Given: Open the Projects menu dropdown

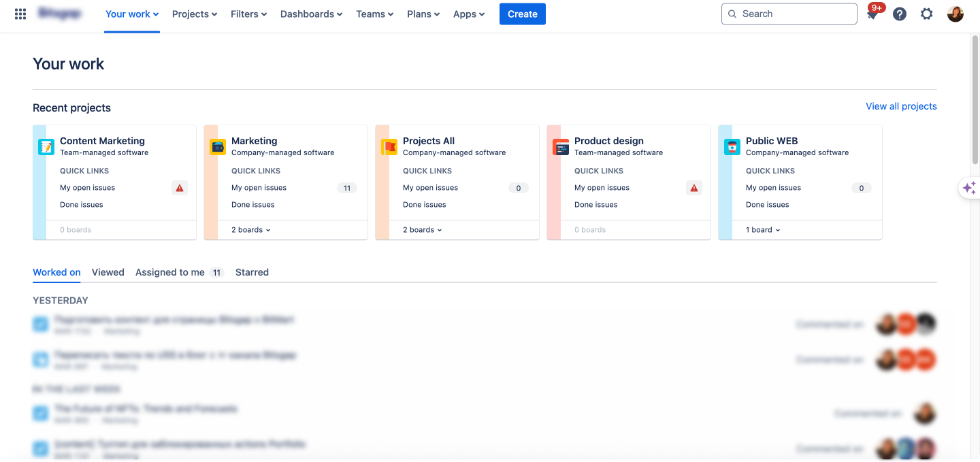Looking at the screenshot, I should click(x=195, y=14).
